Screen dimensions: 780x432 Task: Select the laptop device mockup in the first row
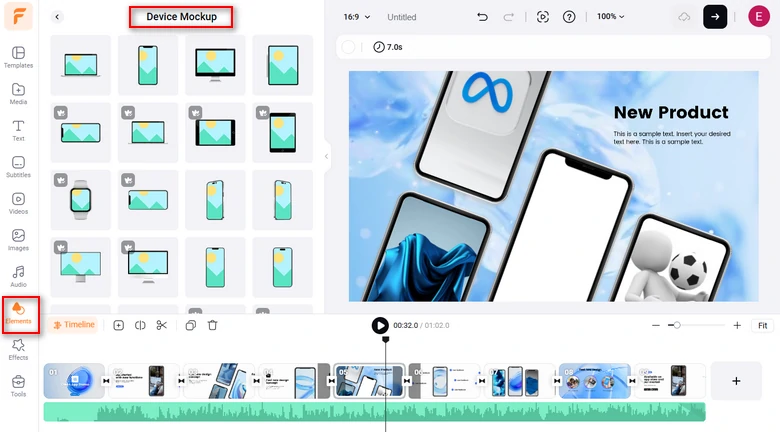[81, 65]
